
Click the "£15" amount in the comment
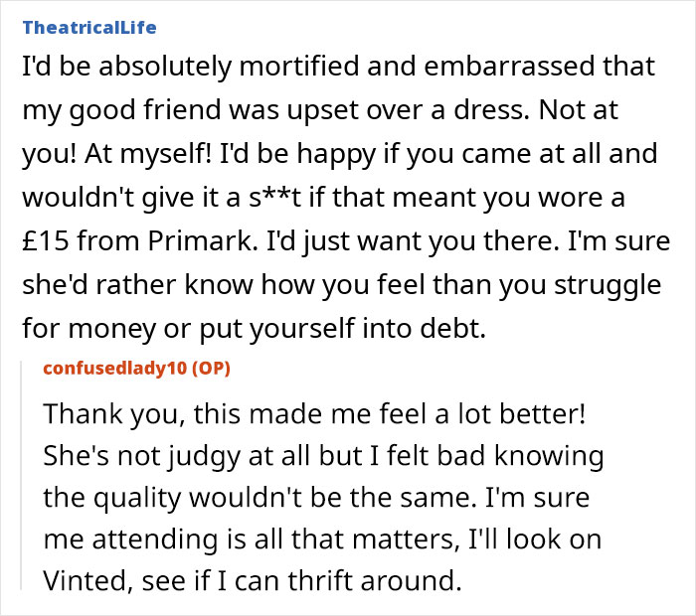point(46,240)
